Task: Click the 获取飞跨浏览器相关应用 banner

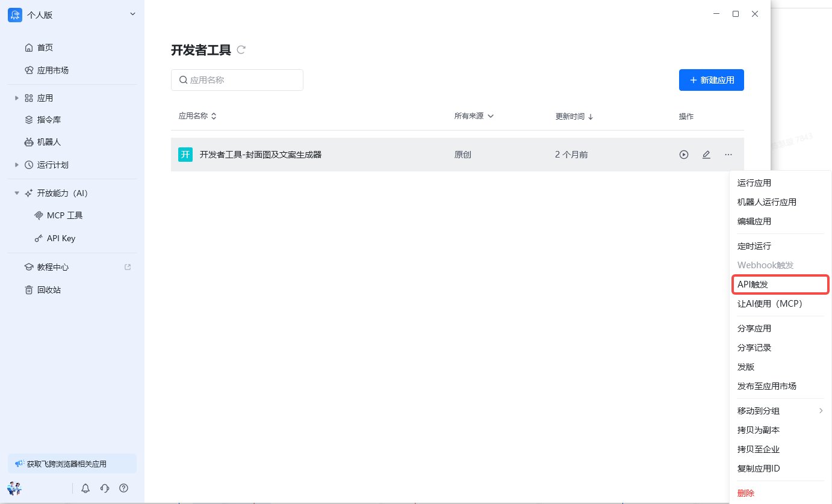Action: 72,464
